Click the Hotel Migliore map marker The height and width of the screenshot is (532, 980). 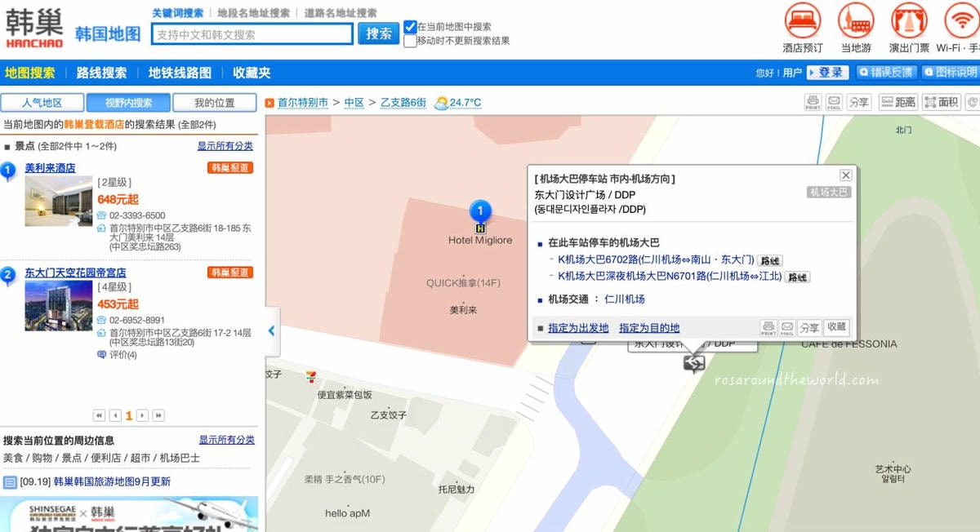click(480, 213)
